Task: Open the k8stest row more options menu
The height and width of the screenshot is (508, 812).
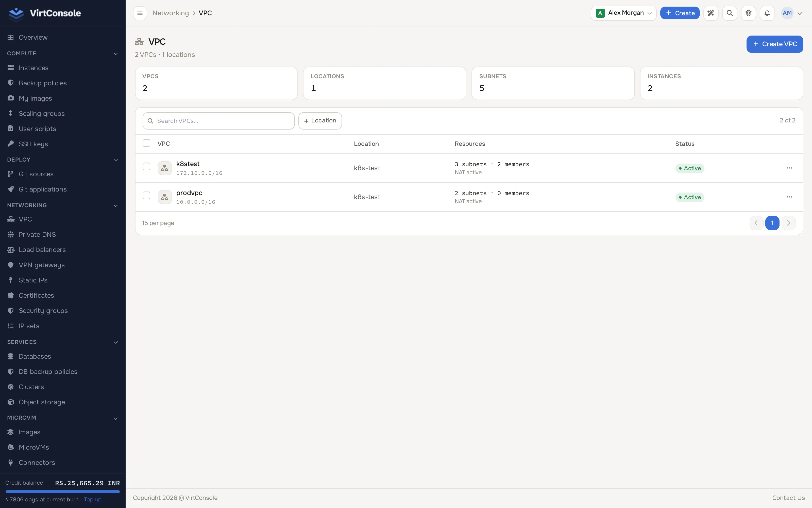Action: pos(789,168)
